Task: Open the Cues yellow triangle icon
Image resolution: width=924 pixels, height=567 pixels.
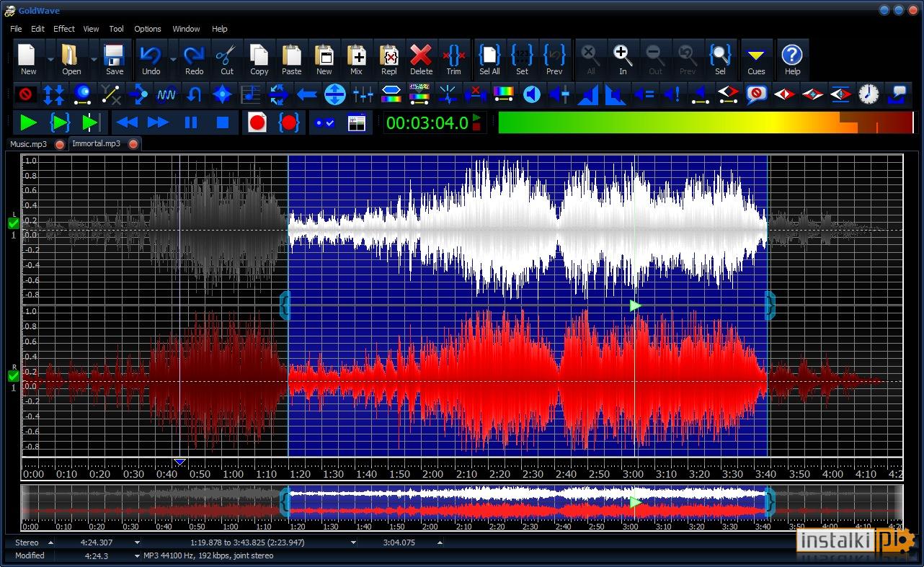Action: [756, 59]
